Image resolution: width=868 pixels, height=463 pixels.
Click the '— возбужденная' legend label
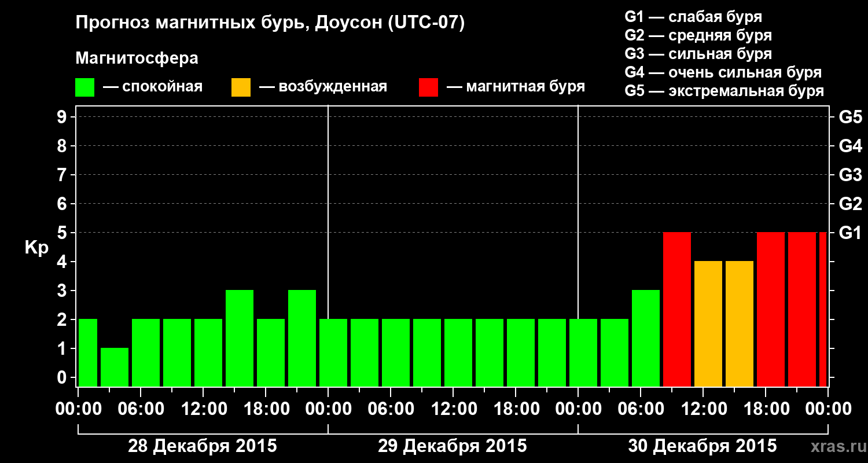coord(323,87)
